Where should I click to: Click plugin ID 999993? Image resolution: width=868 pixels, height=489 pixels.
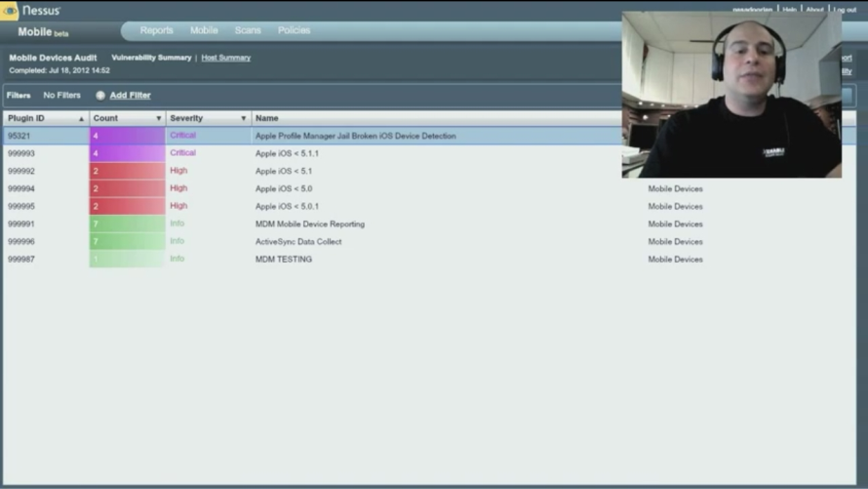(x=21, y=153)
